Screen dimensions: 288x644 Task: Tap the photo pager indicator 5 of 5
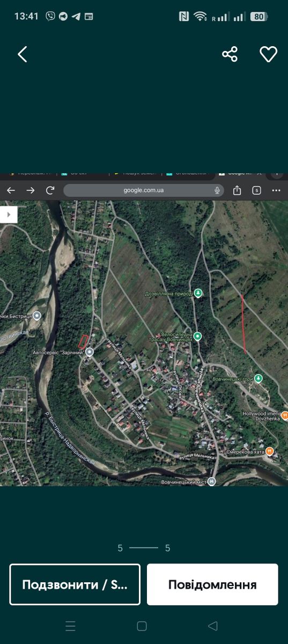pos(144,548)
